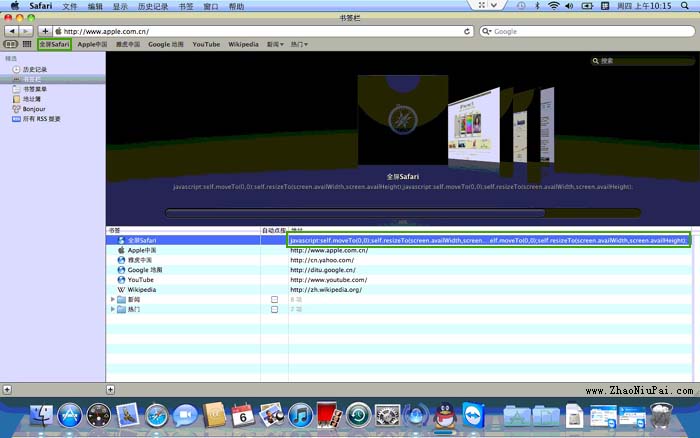
Task: Open Applications folder stack in Dock
Action: (517, 416)
